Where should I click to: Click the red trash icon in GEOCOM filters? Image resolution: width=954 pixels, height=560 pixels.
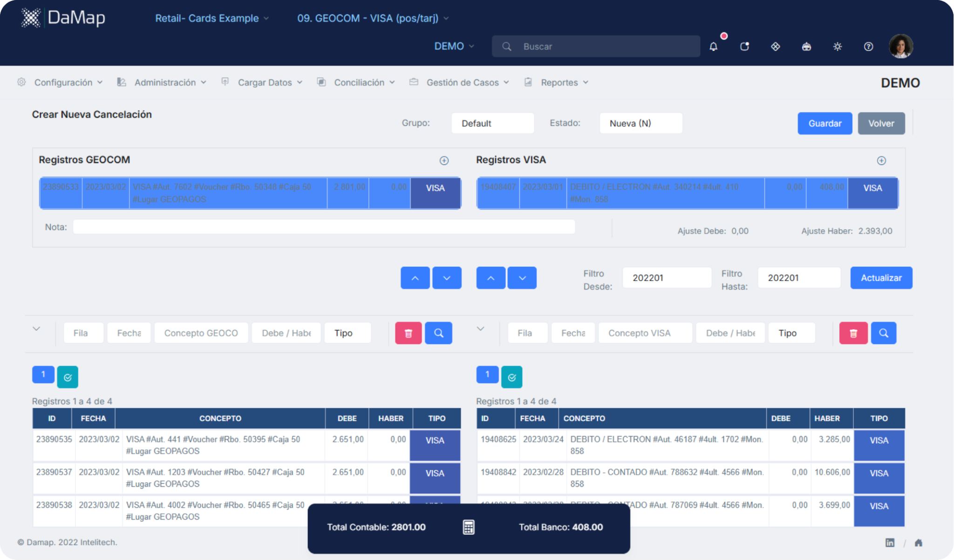pos(409,333)
